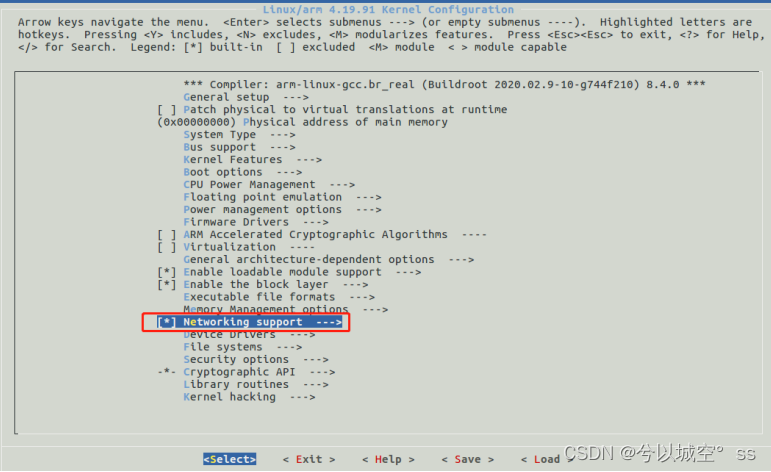The image size is (771, 472).
Task: Click the Help button
Action: coord(388,459)
